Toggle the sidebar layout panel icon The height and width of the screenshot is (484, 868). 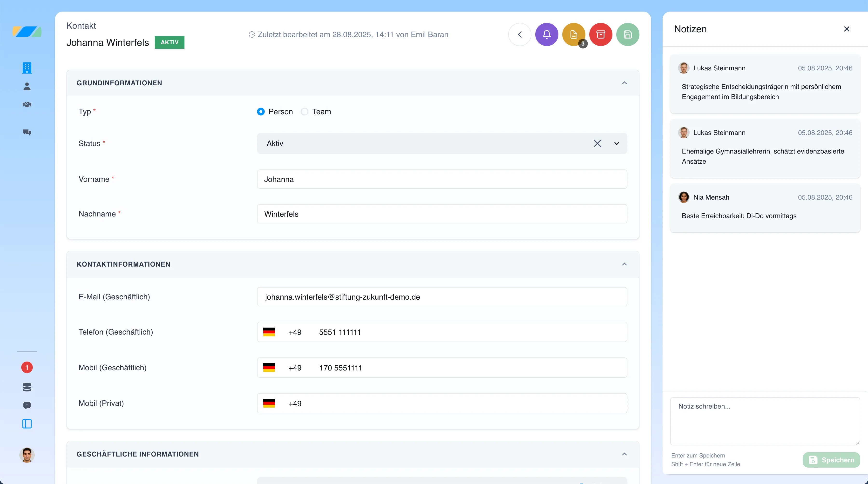27,423
